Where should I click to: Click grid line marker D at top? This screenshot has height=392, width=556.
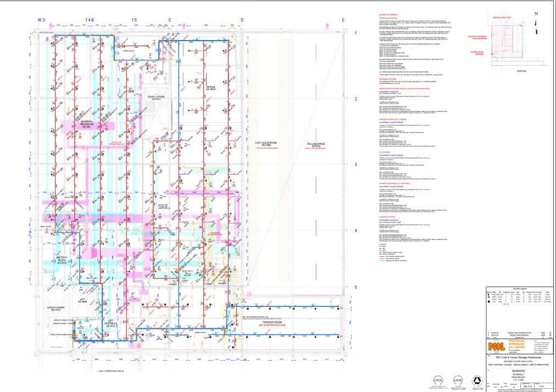241,20
